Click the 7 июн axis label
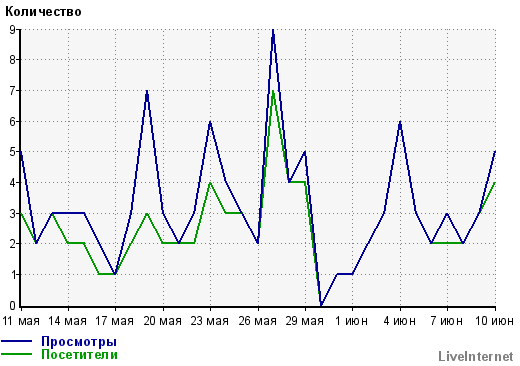Viewport: 520px width, 366px height. pyautogui.click(x=446, y=321)
